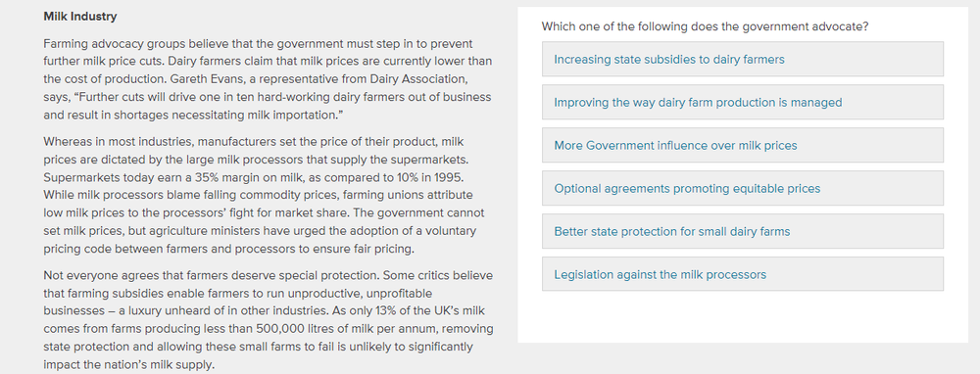Click the question text about government advocacy
The image size is (980, 374).
pos(705,26)
